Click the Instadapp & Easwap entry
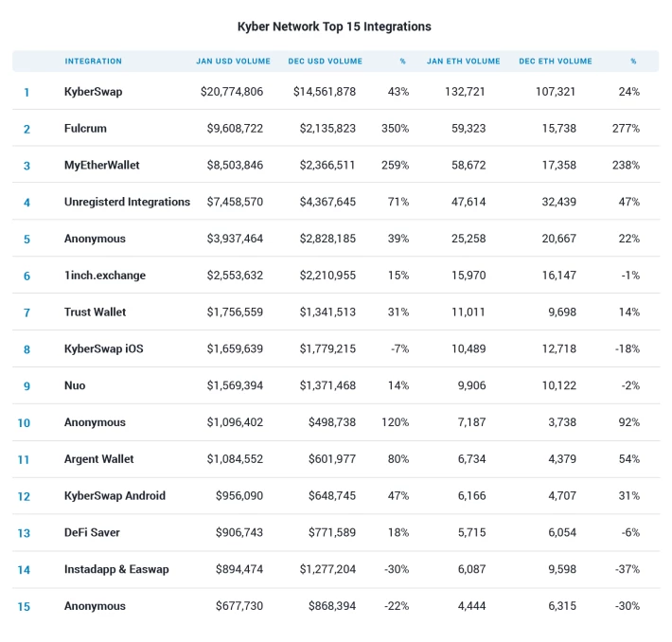The image size is (672, 642). pos(116,569)
